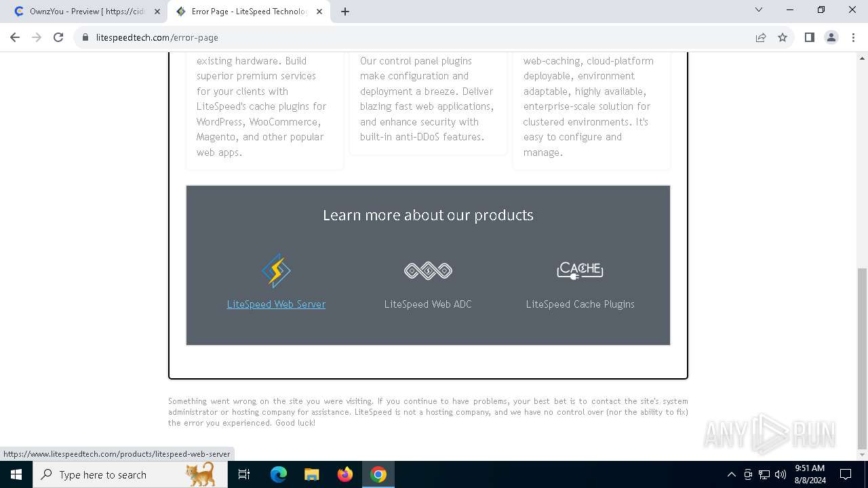Open the volume control tray icon
This screenshot has height=488, width=868.
pos(781,474)
